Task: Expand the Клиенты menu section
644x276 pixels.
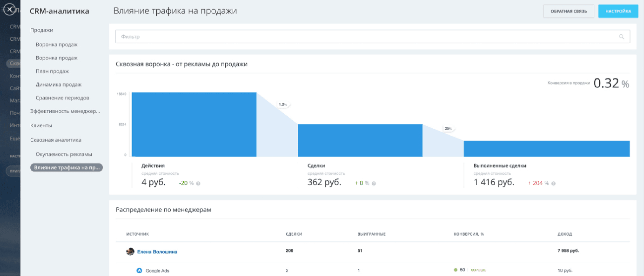Action: pos(41,126)
